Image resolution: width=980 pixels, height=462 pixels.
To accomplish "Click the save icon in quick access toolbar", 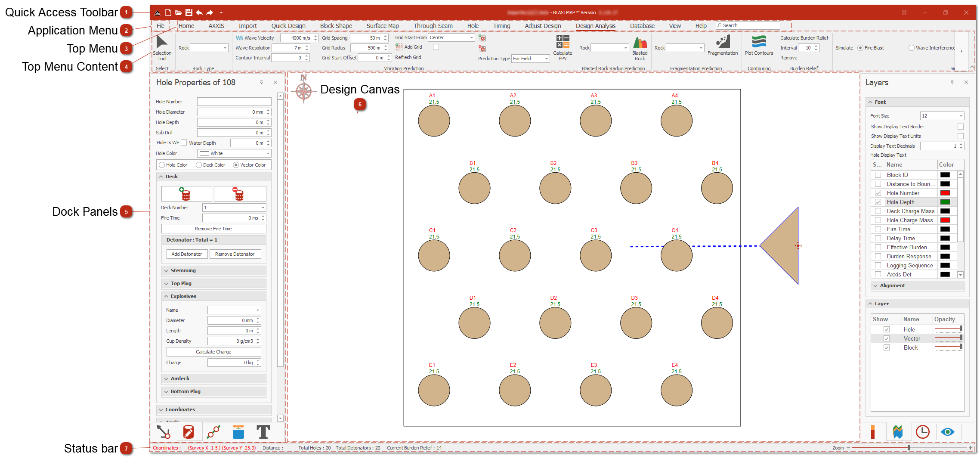I will click(x=189, y=12).
